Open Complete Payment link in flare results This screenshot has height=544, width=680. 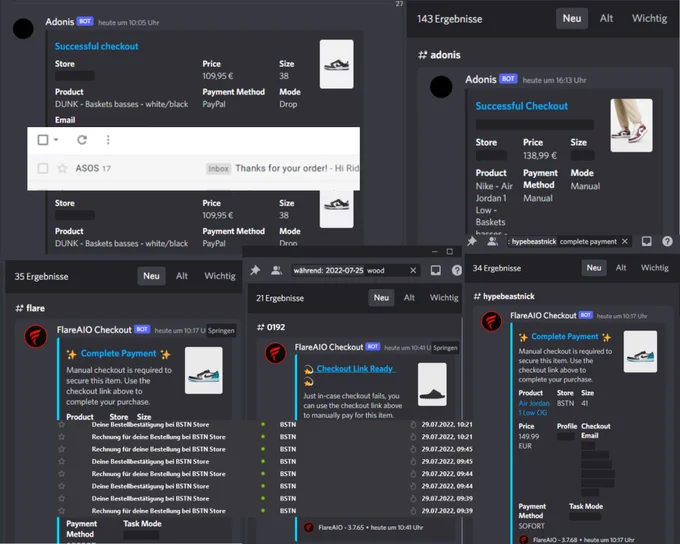[118, 354]
